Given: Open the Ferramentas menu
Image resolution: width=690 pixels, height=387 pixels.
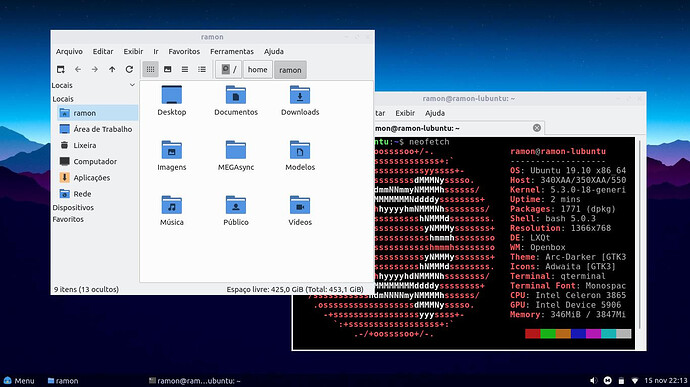Looking at the screenshot, I should [x=232, y=52].
